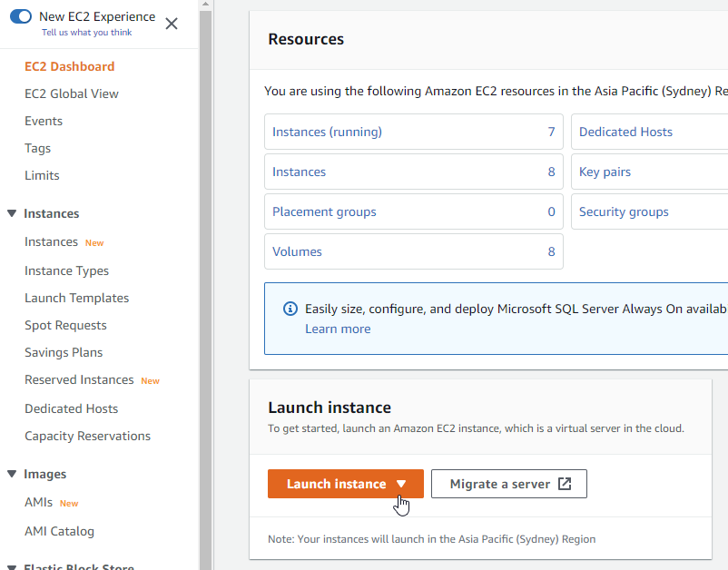Click the sidebar vertical scrollbar
This screenshot has width=728, height=570.
[205, 272]
